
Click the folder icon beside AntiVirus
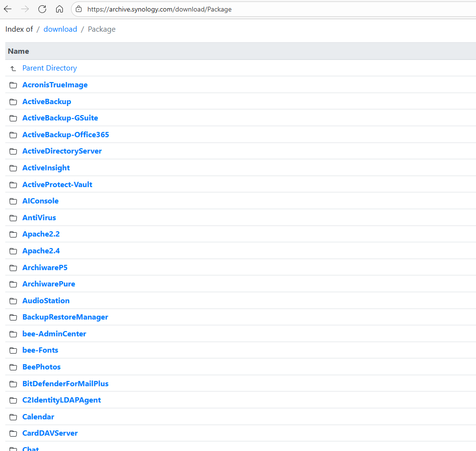click(13, 218)
